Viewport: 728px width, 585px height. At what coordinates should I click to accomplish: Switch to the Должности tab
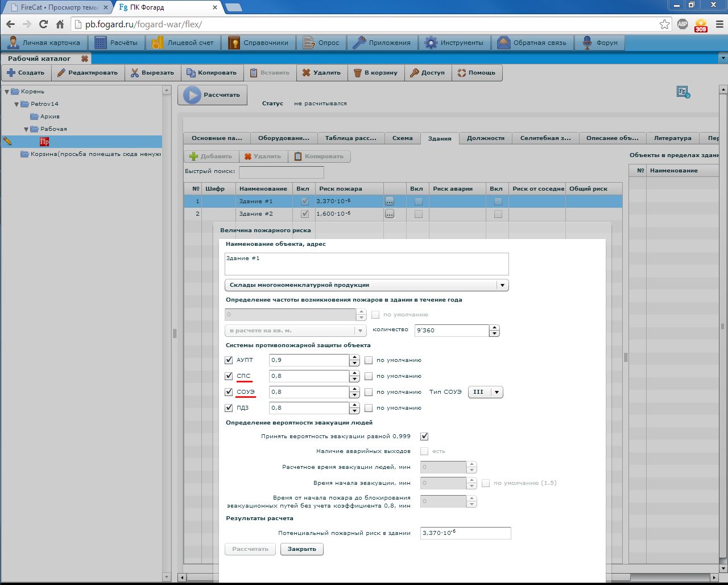click(486, 138)
